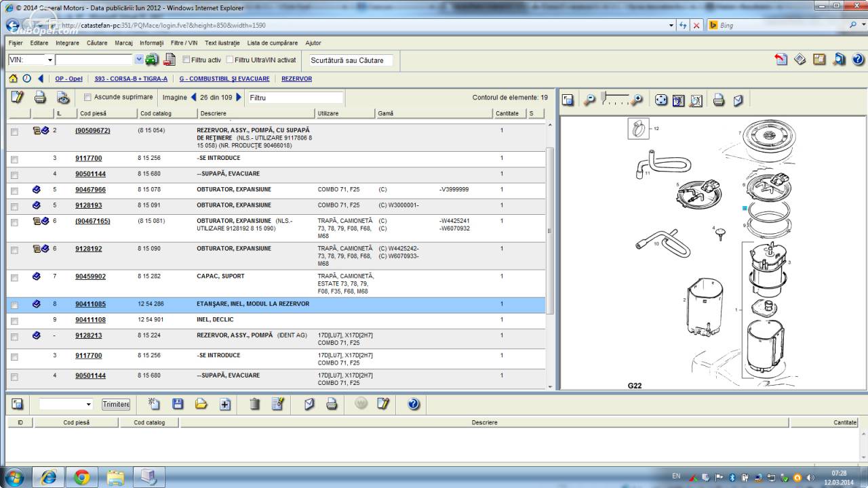Open File Explorer from taskbar
Screen dimensions: 868x488
tap(115, 477)
